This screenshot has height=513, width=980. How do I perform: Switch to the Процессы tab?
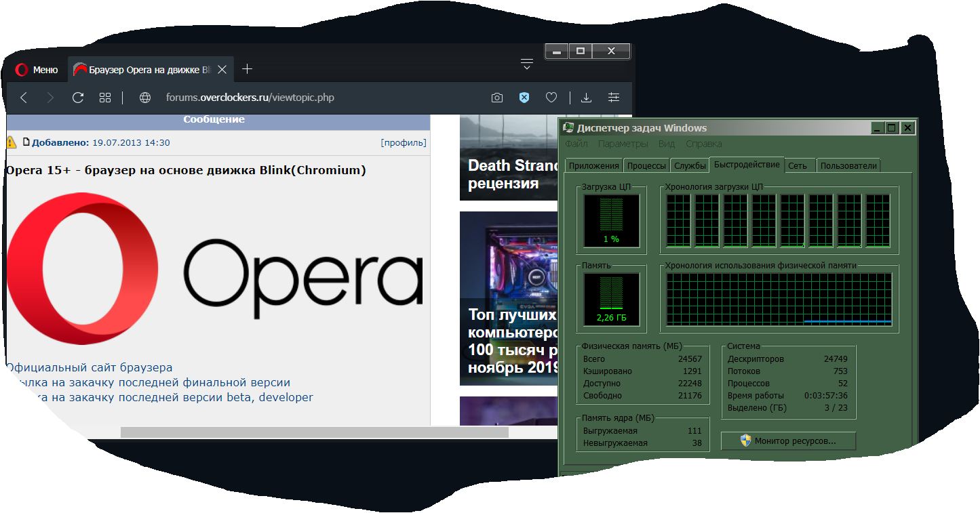[x=646, y=165]
